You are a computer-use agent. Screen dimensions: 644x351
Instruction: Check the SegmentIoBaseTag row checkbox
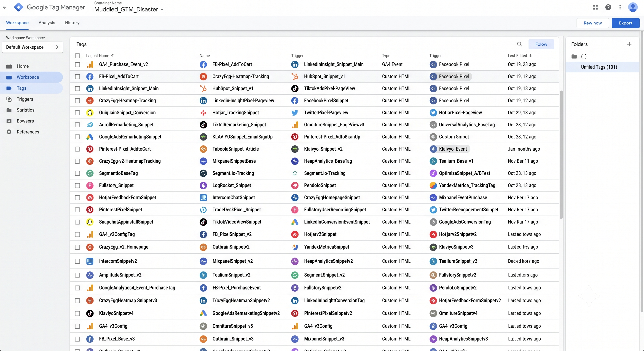click(x=78, y=173)
